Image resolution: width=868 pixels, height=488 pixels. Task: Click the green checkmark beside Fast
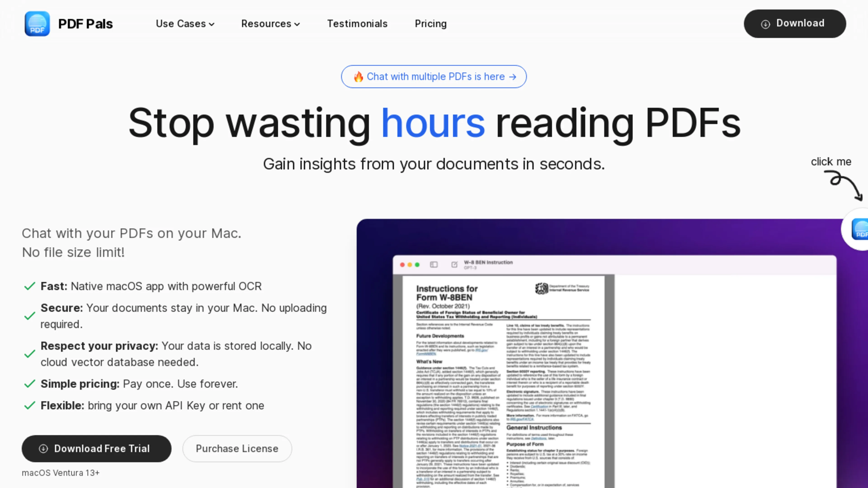tap(30, 286)
